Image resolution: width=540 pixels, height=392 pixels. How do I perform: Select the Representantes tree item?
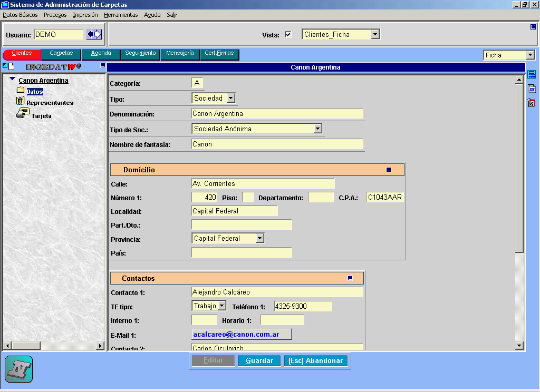[50, 103]
